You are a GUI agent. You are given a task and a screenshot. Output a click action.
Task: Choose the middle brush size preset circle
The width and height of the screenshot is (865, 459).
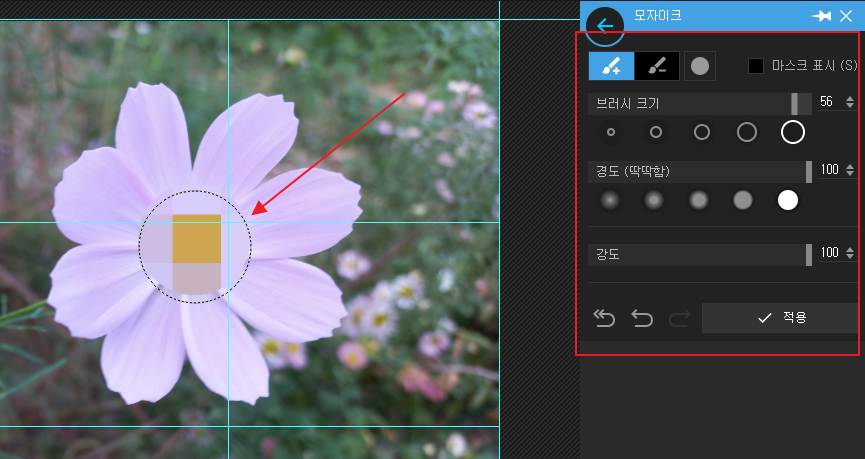click(702, 132)
